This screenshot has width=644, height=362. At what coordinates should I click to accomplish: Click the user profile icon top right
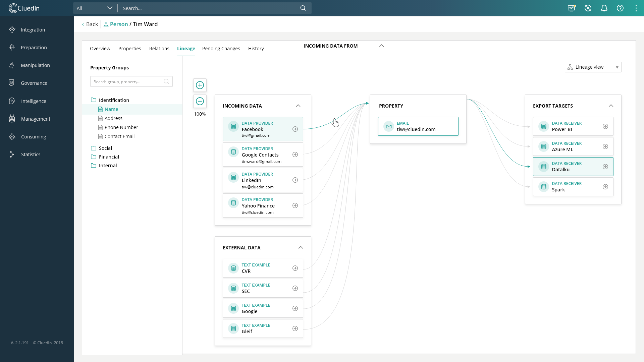pyautogui.click(x=636, y=8)
